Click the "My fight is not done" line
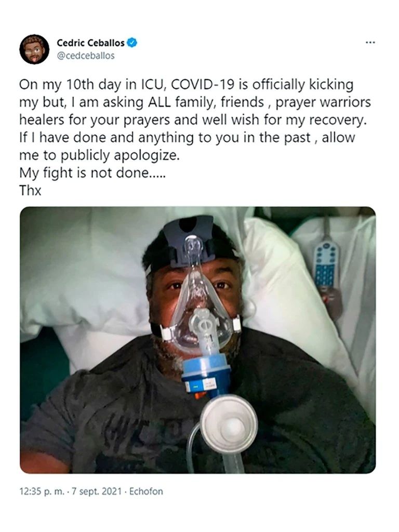The width and height of the screenshot is (399, 532). (x=92, y=172)
